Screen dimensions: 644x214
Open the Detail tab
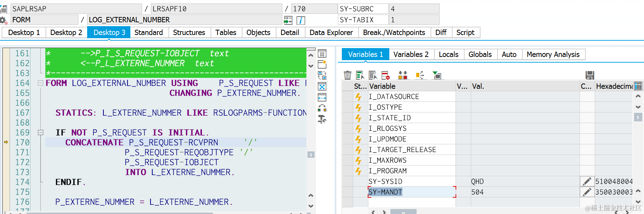click(290, 33)
